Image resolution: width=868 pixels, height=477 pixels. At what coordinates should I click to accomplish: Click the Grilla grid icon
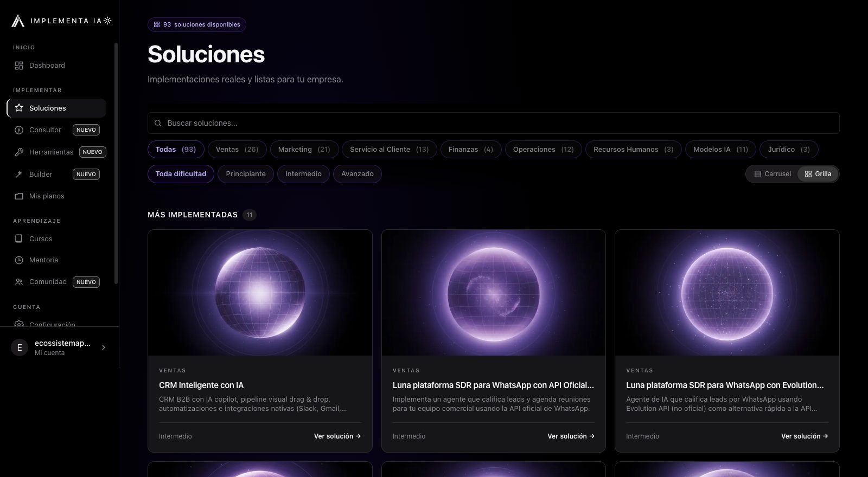[808, 174]
